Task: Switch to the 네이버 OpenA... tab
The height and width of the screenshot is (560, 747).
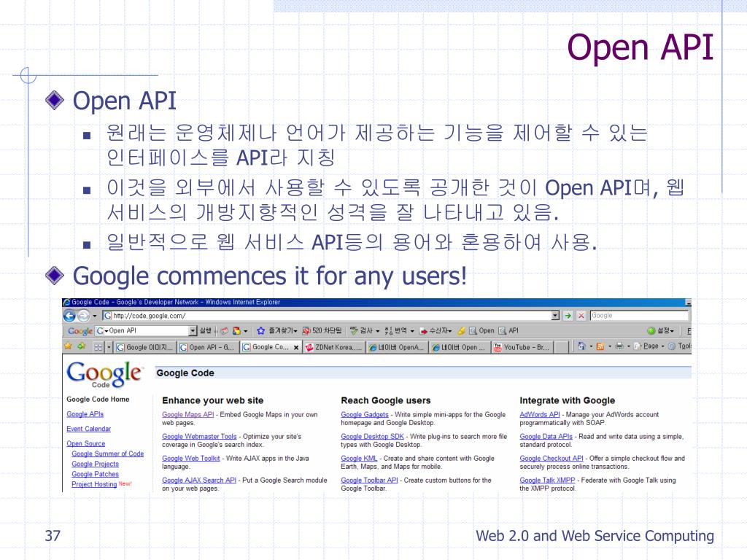Action: pyautogui.click(x=397, y=348)
